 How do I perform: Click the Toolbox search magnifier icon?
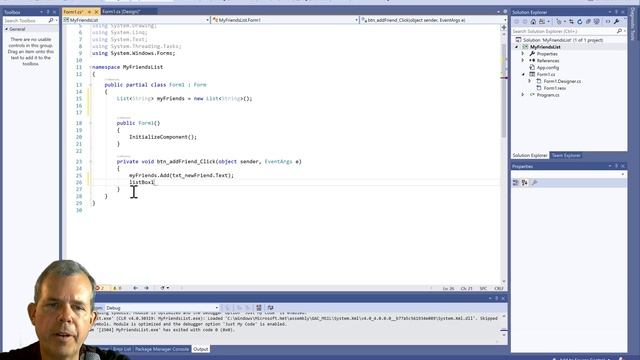[51, 20]
